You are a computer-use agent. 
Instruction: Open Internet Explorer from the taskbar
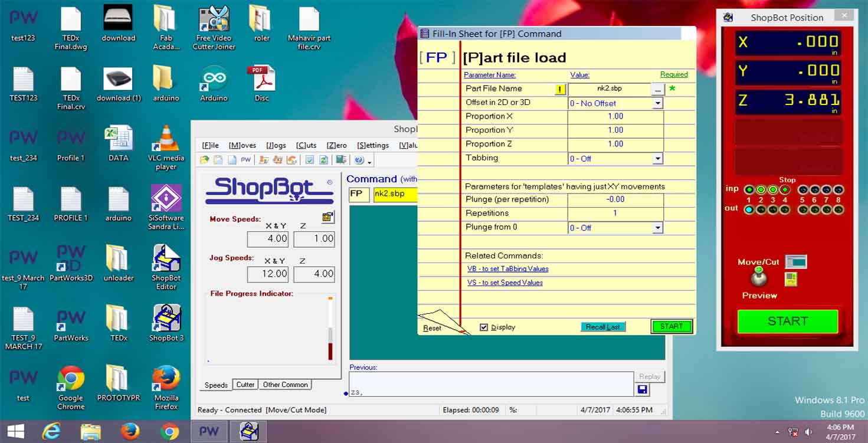[x=51, y=432]
